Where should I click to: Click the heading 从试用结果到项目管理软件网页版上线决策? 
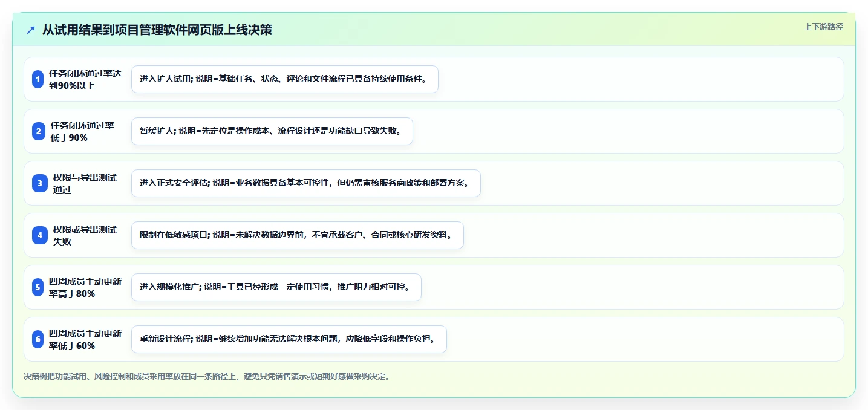point(157,30)
